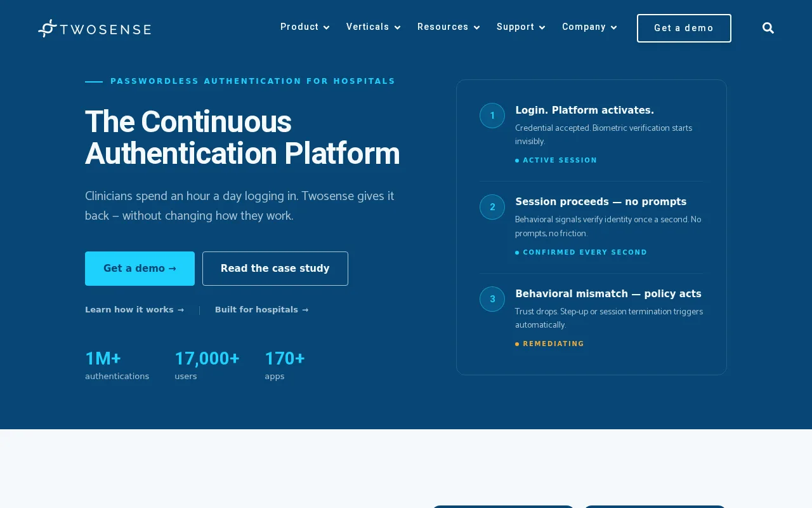Click the Twosense logo
The width and height of the screenshot is (812, 508).
95,28
